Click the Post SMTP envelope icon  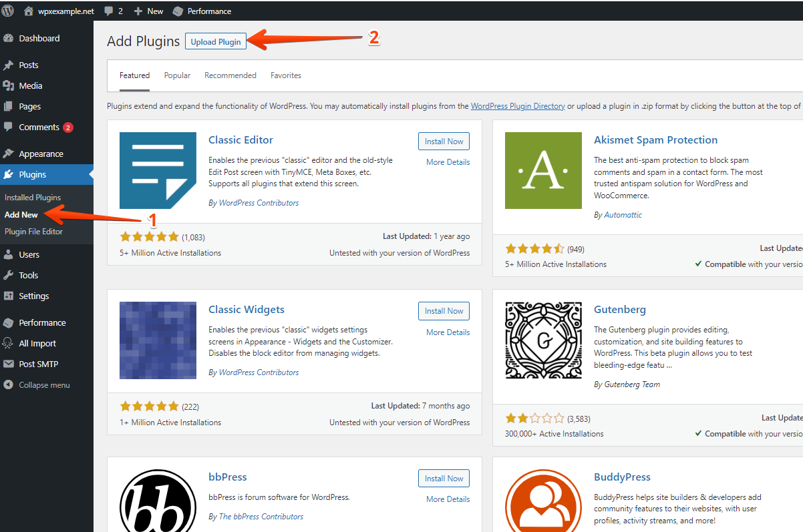point(9,364)
